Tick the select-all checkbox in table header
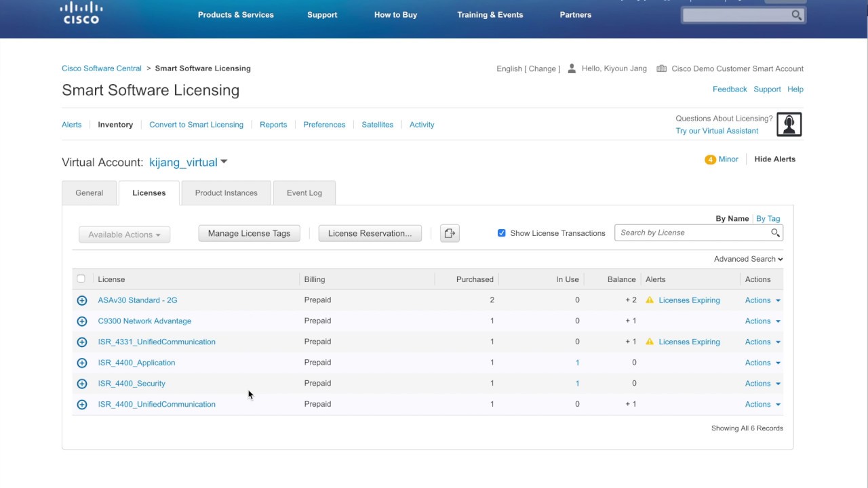Viewport: 868px width, 488px height. 81,279
